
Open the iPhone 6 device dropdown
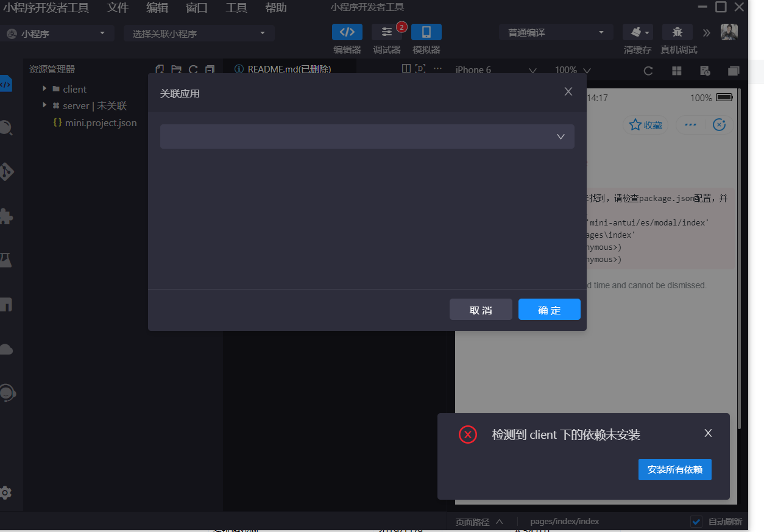[x=496, y=70]
